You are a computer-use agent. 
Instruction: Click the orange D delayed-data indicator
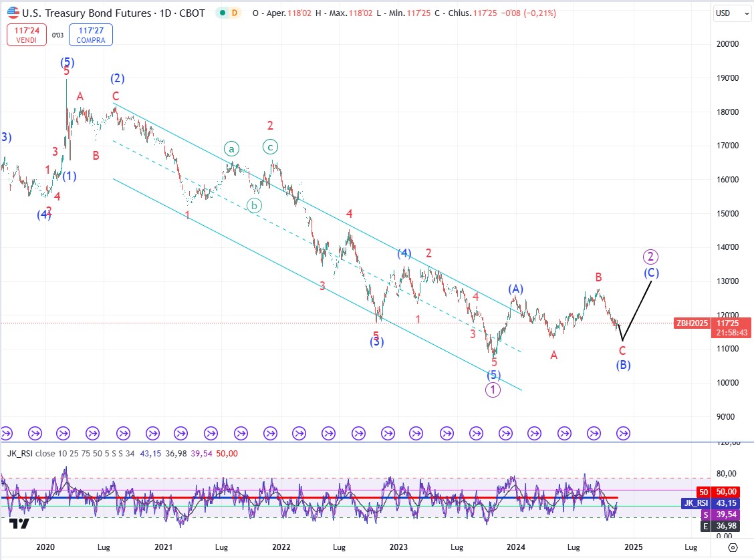pos(235,13)
